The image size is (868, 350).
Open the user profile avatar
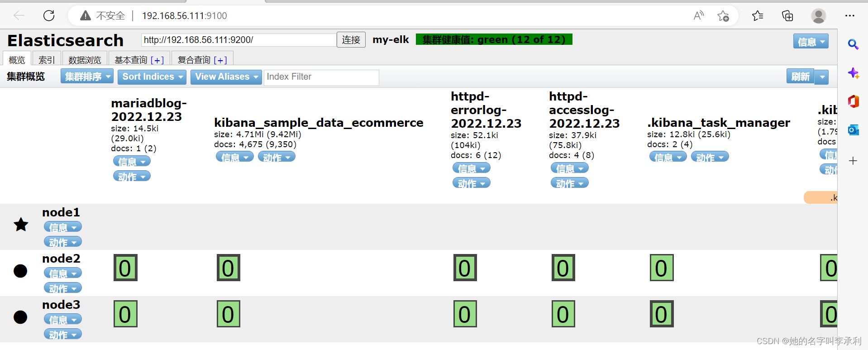[818, 16]
